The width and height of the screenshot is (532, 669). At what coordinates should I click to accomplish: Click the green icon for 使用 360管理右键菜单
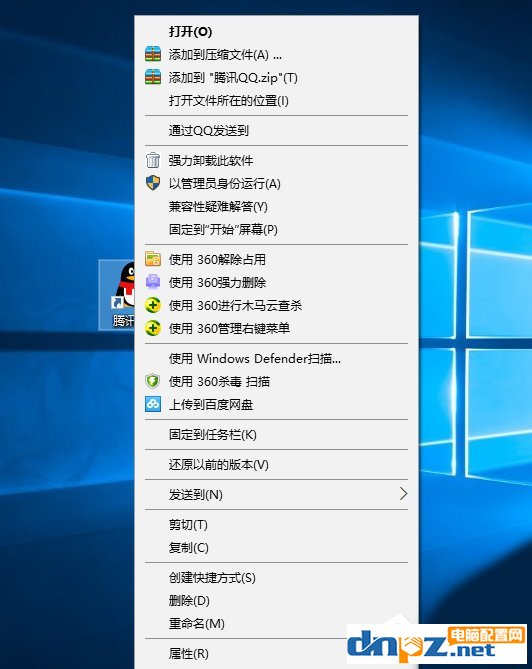click(x=153, y=328)
